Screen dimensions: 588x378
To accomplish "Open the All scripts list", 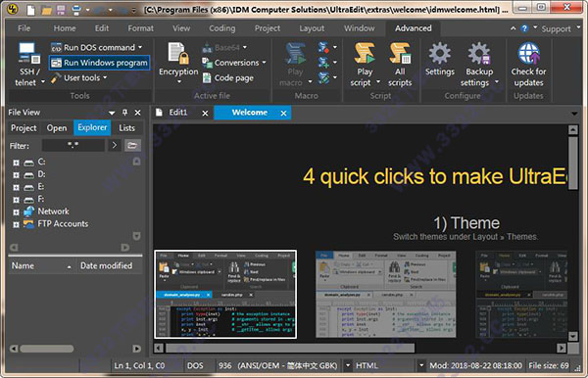I will 400,53.
